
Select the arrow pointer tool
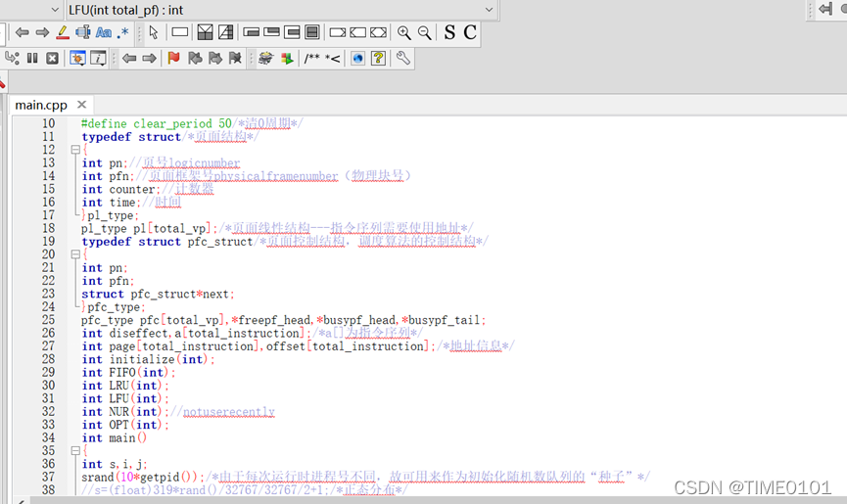(x=154, y=32)
